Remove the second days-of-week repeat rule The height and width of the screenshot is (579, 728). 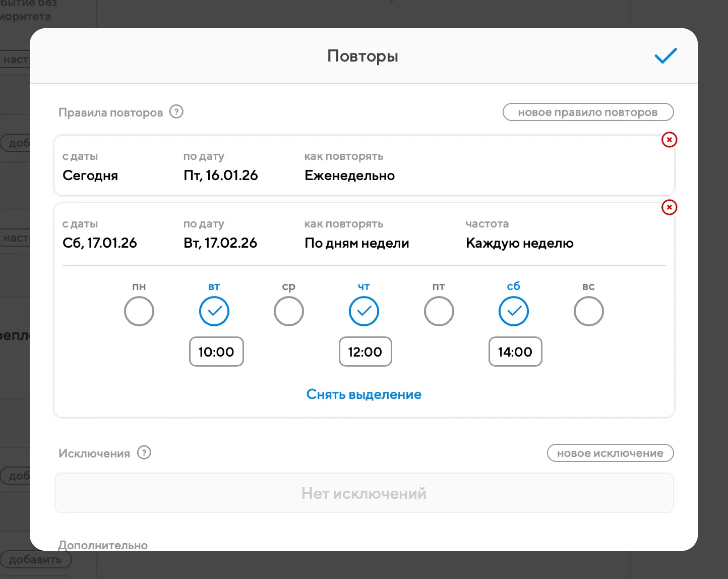(669, 207)
